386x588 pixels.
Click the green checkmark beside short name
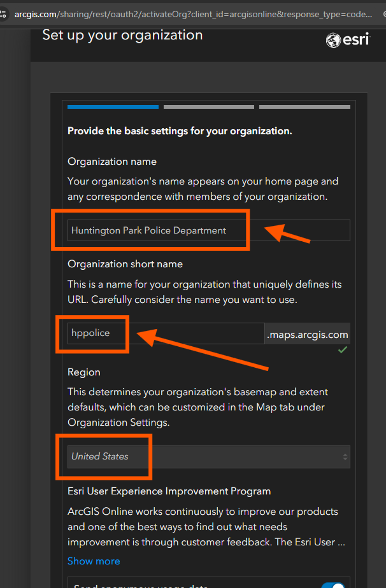tap(343, 350)
